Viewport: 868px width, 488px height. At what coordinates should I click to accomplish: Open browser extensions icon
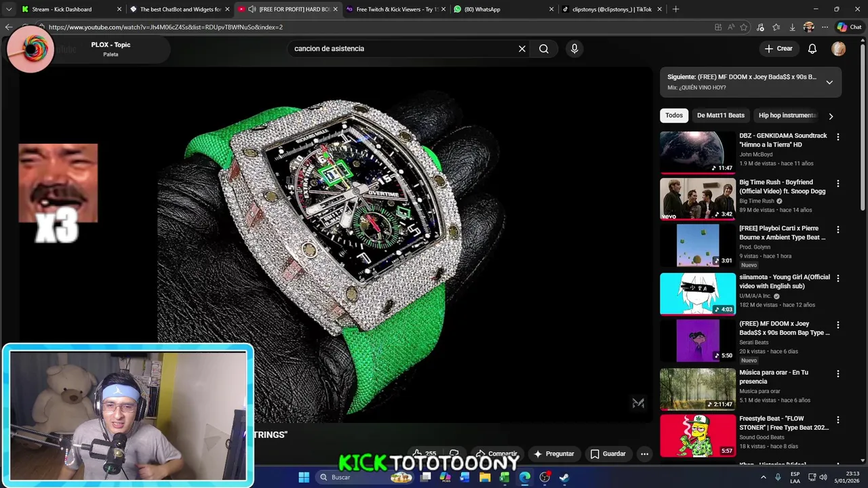point(760,27)
